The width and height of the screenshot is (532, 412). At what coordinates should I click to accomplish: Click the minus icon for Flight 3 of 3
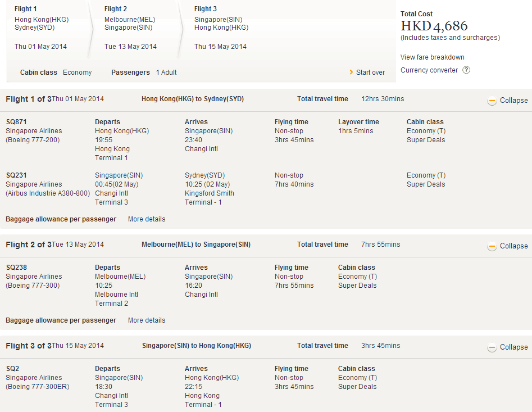click(x=492, y=347)
